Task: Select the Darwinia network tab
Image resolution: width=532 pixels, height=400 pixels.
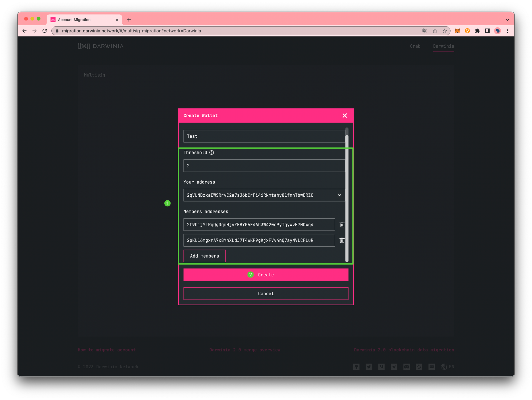Action: [x=443, y=46]
